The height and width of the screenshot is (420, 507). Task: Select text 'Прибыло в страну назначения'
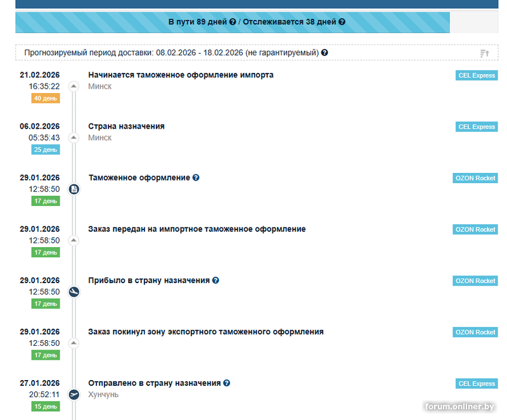point(149,281)
